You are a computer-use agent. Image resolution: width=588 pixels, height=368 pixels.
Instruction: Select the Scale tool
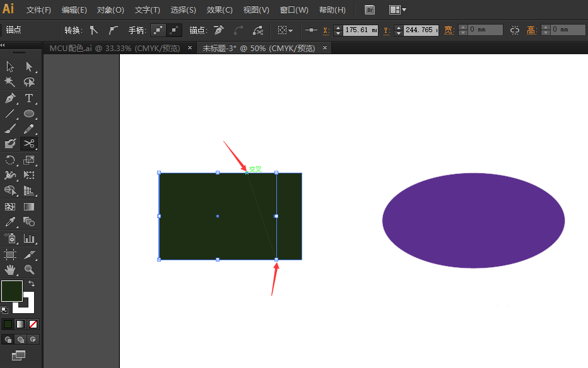(29, 160)
